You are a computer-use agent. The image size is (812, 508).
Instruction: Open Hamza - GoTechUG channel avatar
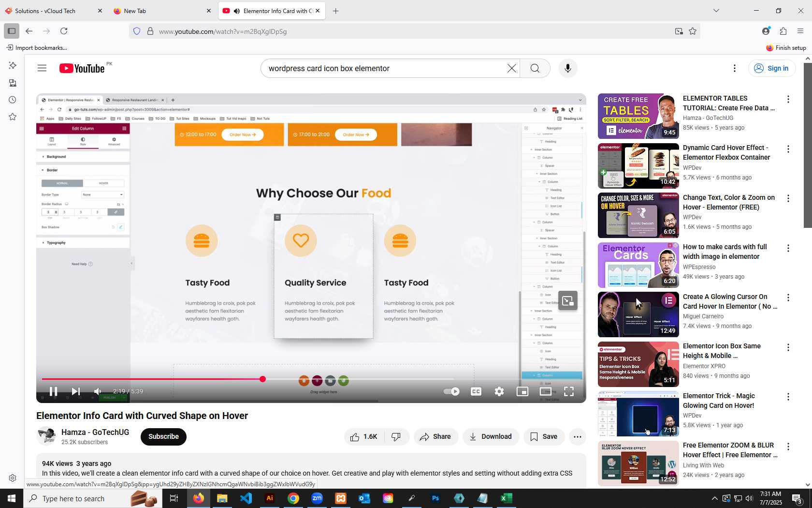[x=46, y=436]
